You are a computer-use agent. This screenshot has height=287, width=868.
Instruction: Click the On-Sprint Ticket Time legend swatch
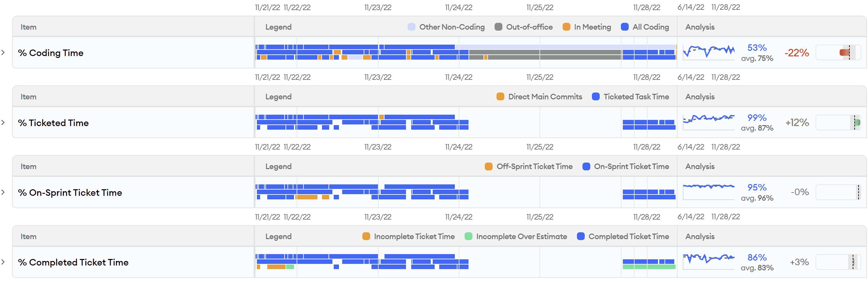[586, 166]
